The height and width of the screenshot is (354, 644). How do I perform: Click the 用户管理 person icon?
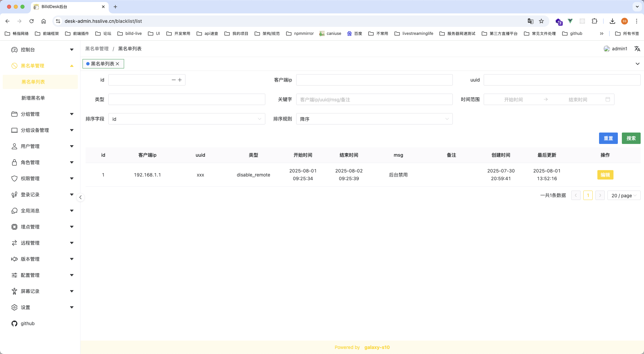coord(14,146)
